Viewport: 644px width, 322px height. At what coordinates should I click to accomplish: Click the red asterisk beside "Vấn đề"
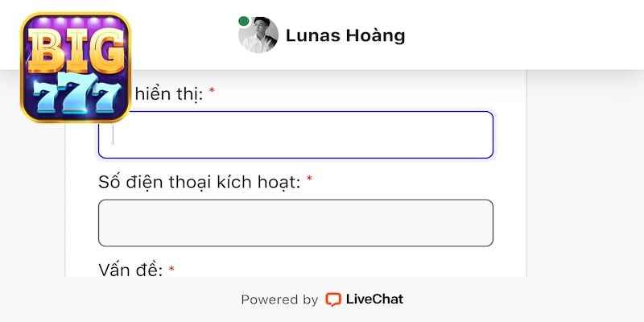(x=171, y=268)
